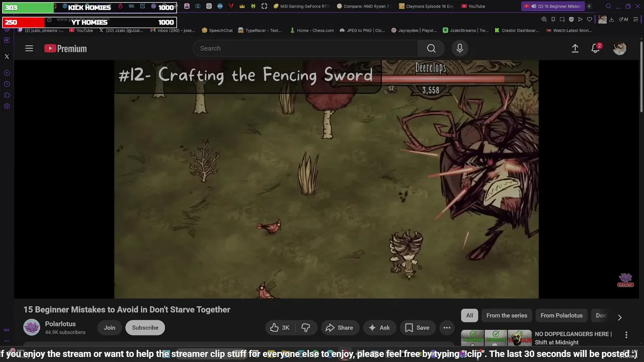
Task: Select the 15 Beginner Mistakes active tab
Action: click(552, 6)
